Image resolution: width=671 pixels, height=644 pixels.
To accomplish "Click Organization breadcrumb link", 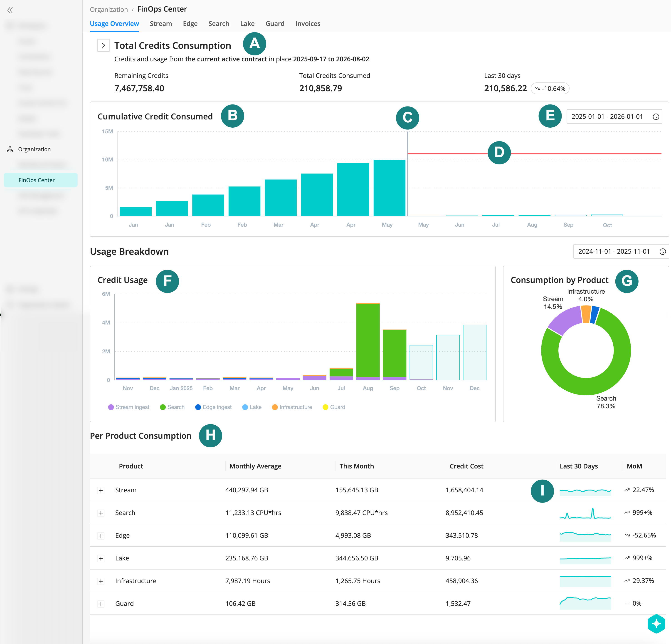I will (109, 10).
